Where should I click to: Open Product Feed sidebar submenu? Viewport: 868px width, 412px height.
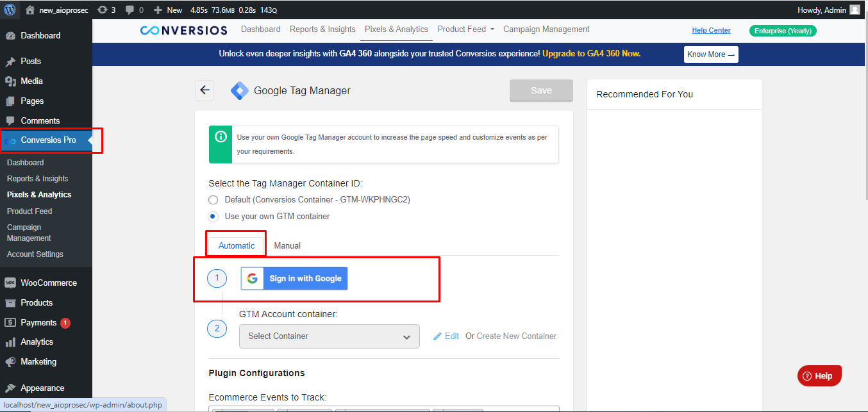pyautogui.click(x=29, y=211)
